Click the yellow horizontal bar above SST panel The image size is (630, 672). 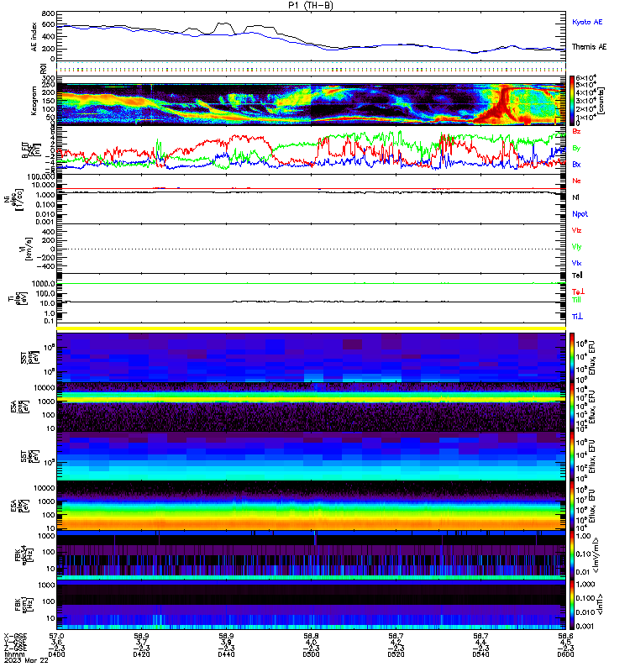(x=311, y=328)
